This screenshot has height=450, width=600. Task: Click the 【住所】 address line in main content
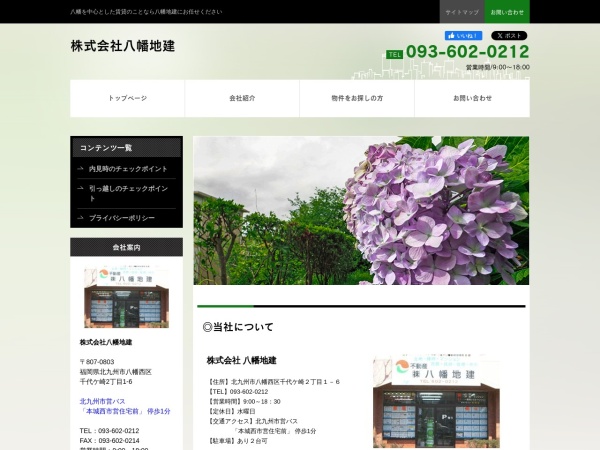tap(273, 382)
